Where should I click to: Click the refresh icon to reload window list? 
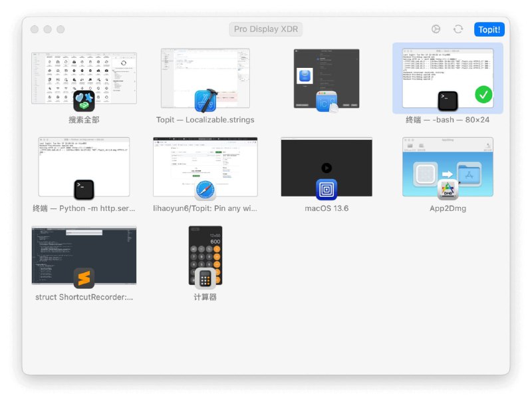(459, 29)
